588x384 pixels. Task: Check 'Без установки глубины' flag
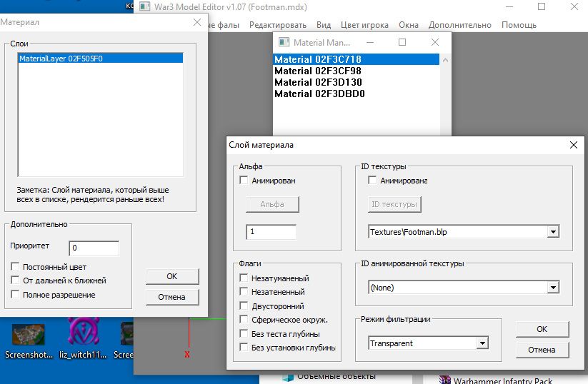(244, 348)
